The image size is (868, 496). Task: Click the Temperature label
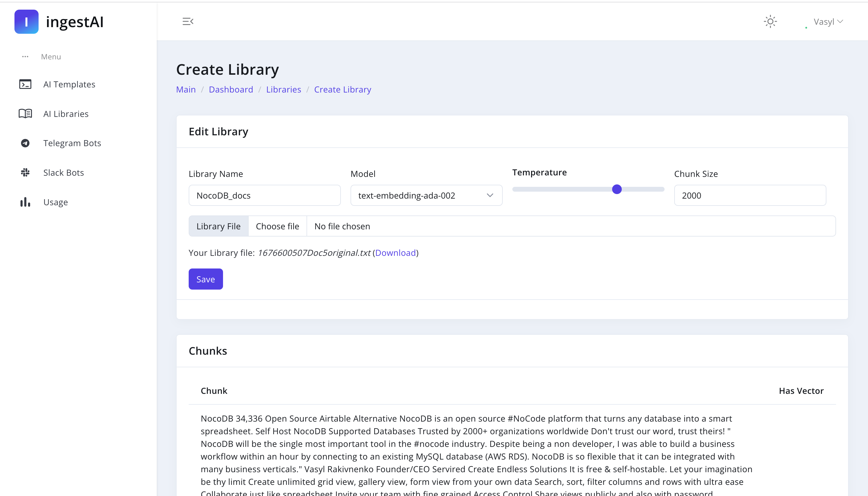(539, 172)
